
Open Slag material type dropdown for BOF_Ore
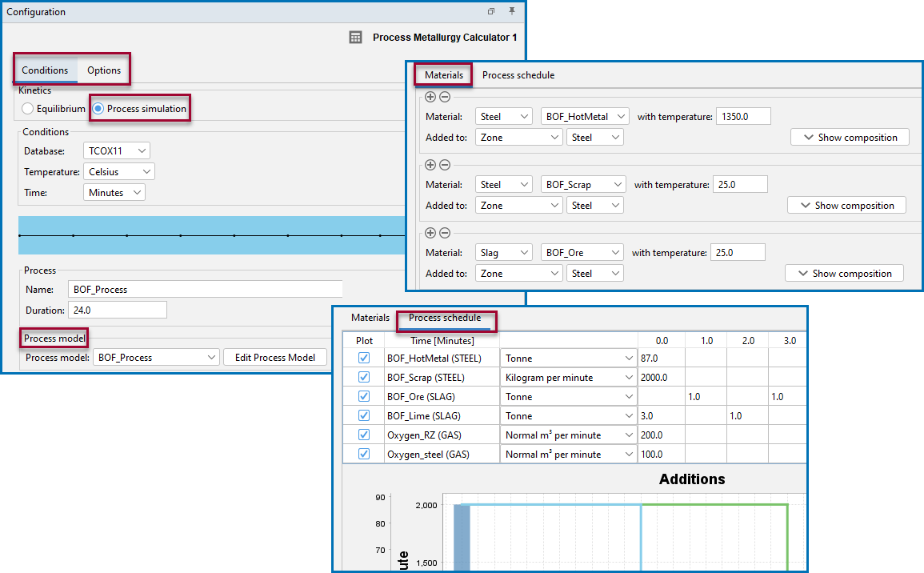point(504,252)
